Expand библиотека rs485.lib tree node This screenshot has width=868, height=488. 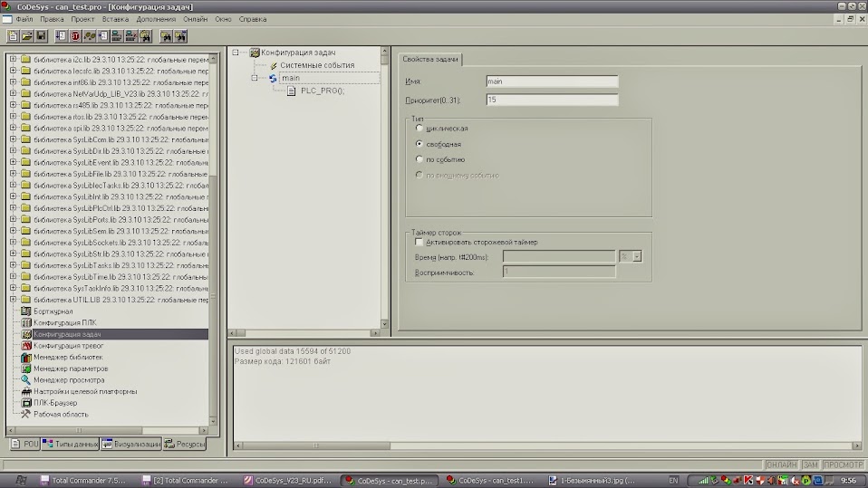pyautogui.click(x=14, y=105)
